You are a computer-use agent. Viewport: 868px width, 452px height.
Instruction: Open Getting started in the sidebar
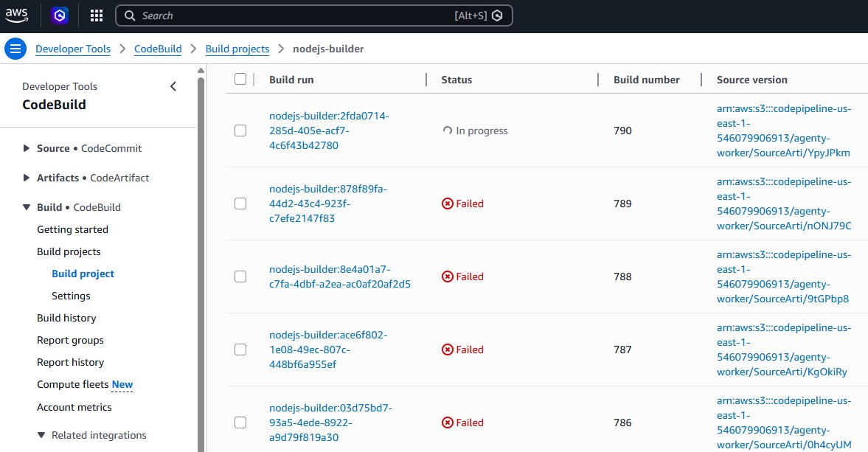[x=72, y=229]
